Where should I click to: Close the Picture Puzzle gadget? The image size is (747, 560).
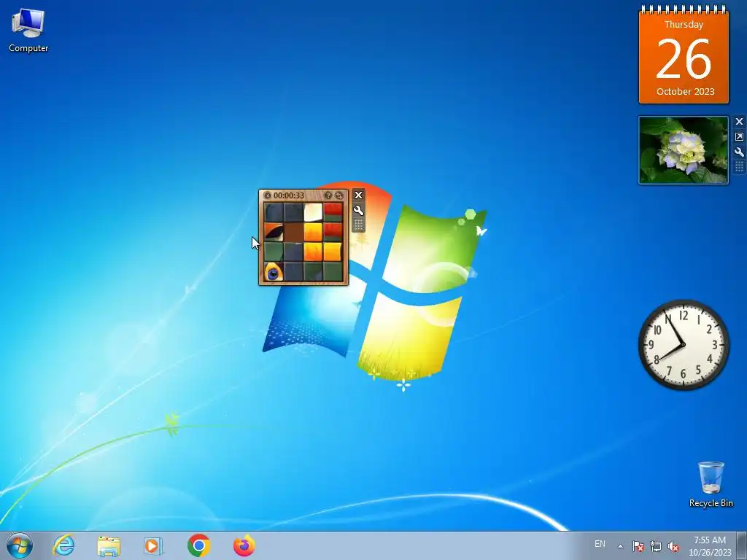click(358, 195)
